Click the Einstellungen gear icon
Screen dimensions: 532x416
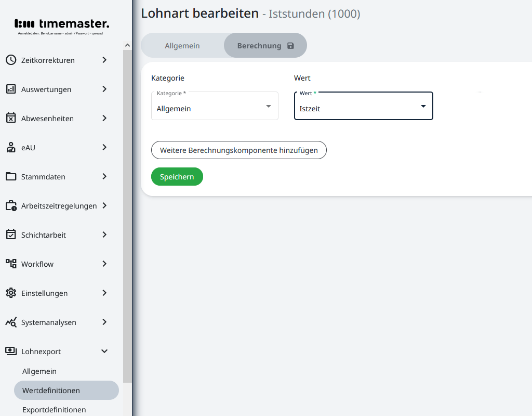pos(11,293)
